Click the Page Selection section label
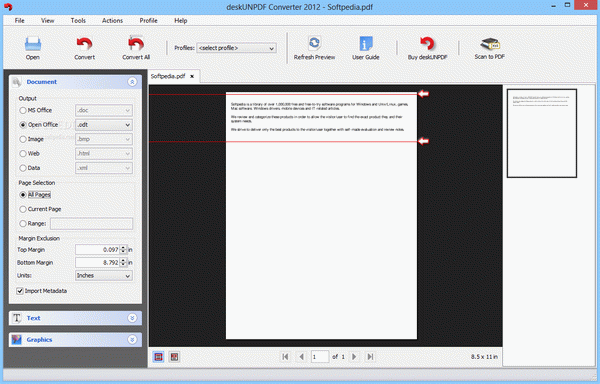The image size is (600, 384). [x=37, y=183]
